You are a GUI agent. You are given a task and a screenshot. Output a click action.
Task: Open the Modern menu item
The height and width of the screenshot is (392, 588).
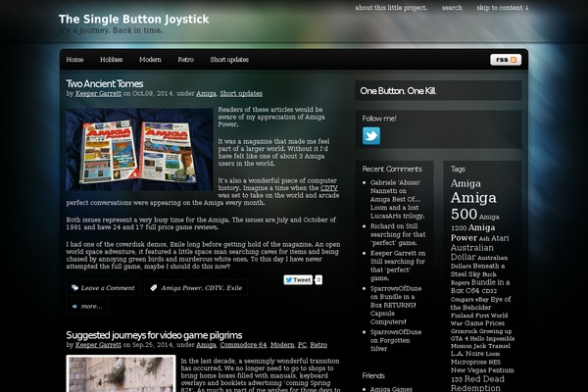tap(150, 60)
